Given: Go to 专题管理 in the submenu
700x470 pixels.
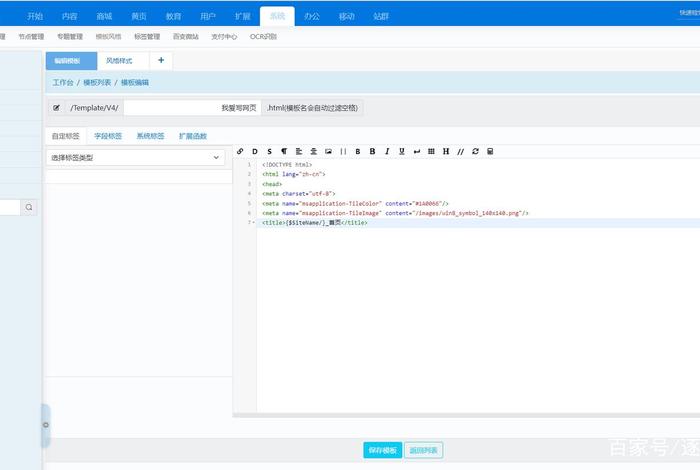Looking at the screenshot, I should [70, 37].
